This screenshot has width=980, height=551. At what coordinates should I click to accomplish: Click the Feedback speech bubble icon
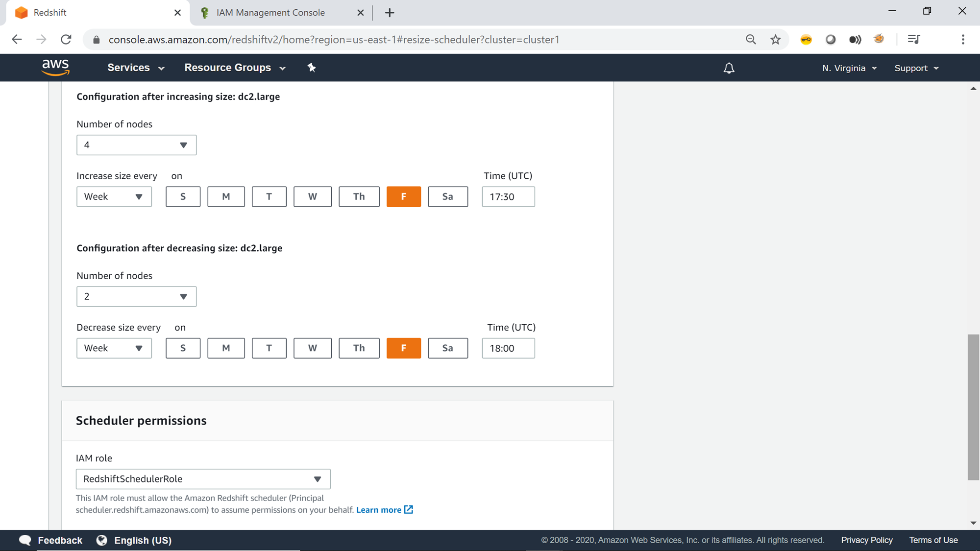coord(25,540)
